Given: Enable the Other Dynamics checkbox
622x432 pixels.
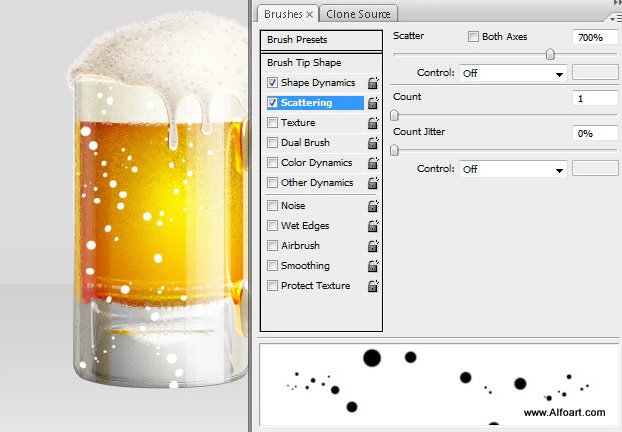Looking at the screenshot, I should pos(272,182).
